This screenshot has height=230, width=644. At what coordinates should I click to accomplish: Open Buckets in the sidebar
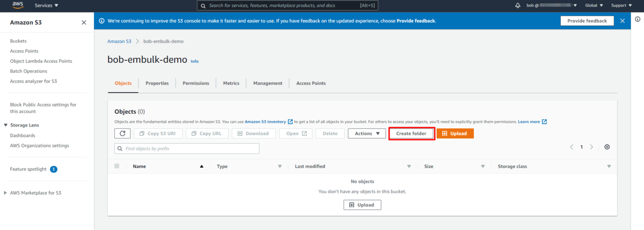(x=18, y=41)
